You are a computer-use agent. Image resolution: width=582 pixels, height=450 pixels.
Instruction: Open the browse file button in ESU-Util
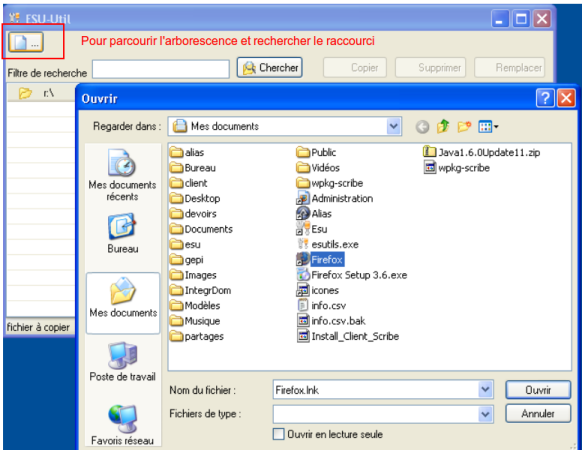coord(26,42)
